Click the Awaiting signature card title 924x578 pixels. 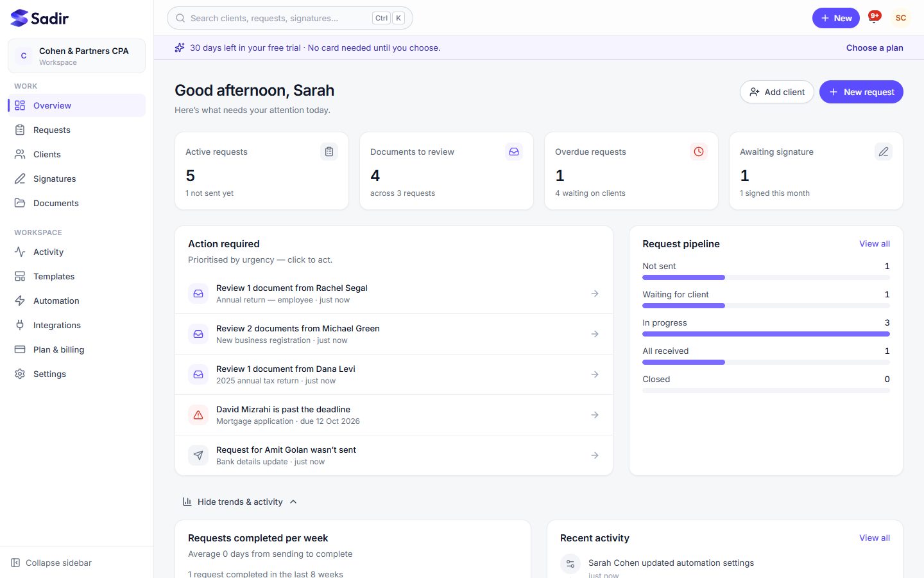[776, 152]
